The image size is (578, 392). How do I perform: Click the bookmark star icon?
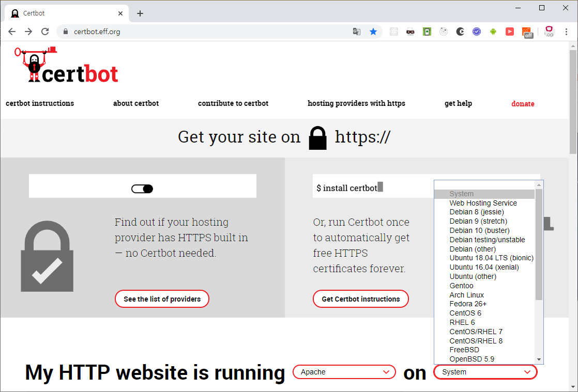(x=373, y=32)
